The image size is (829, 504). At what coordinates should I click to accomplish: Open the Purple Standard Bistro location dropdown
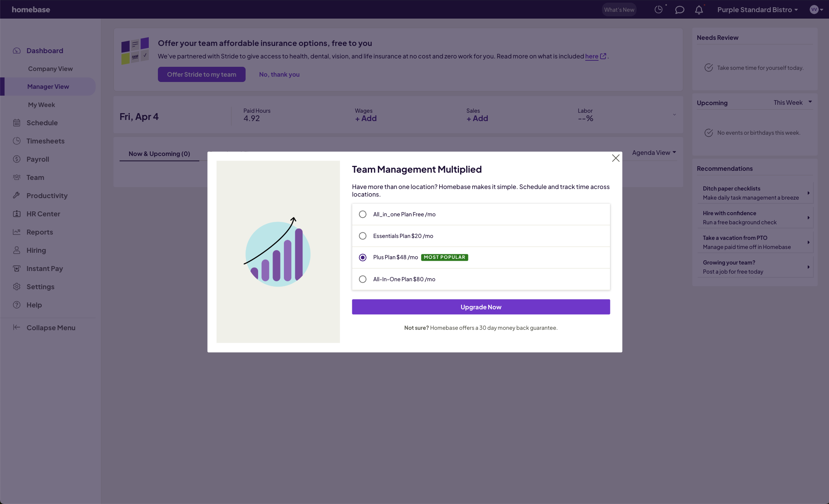click(x=757, y=9)
